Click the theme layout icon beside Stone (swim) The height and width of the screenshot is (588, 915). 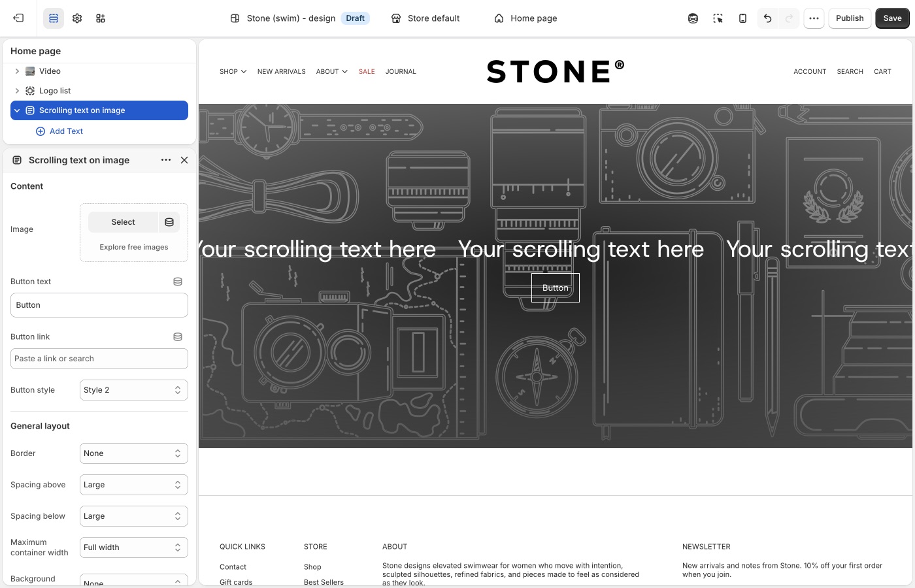(x=235, y=18)
